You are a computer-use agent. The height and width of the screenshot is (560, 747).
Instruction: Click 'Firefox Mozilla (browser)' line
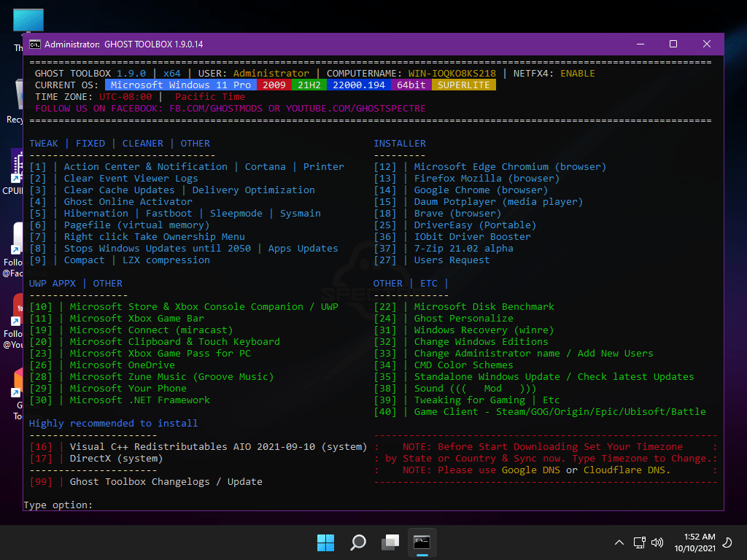coord(487,179)
